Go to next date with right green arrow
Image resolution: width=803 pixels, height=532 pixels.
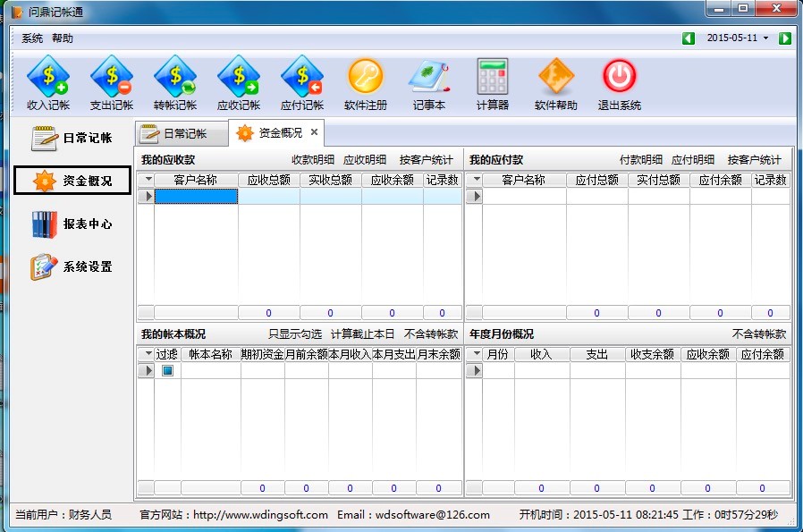click(784, 38)
